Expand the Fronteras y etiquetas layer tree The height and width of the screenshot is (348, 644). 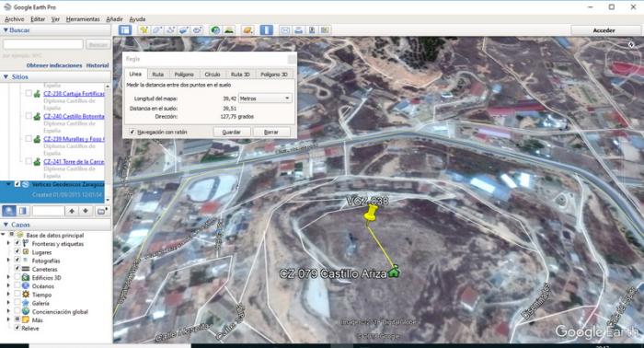(8, 243)
